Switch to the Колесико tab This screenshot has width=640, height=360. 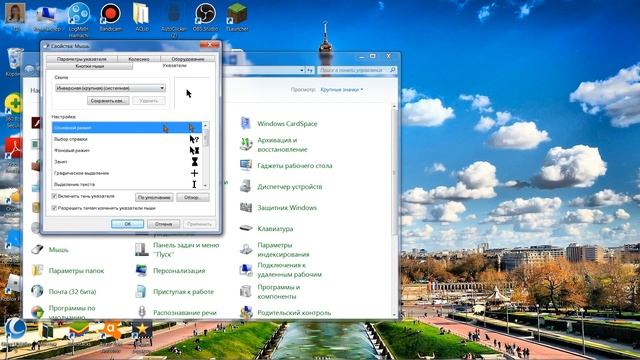(139, 59)
